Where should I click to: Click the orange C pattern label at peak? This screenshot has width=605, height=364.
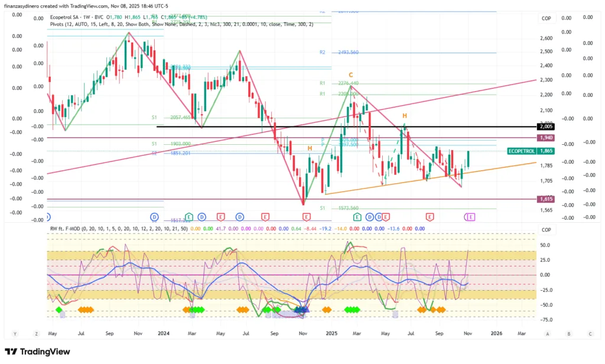coord(350,74)
